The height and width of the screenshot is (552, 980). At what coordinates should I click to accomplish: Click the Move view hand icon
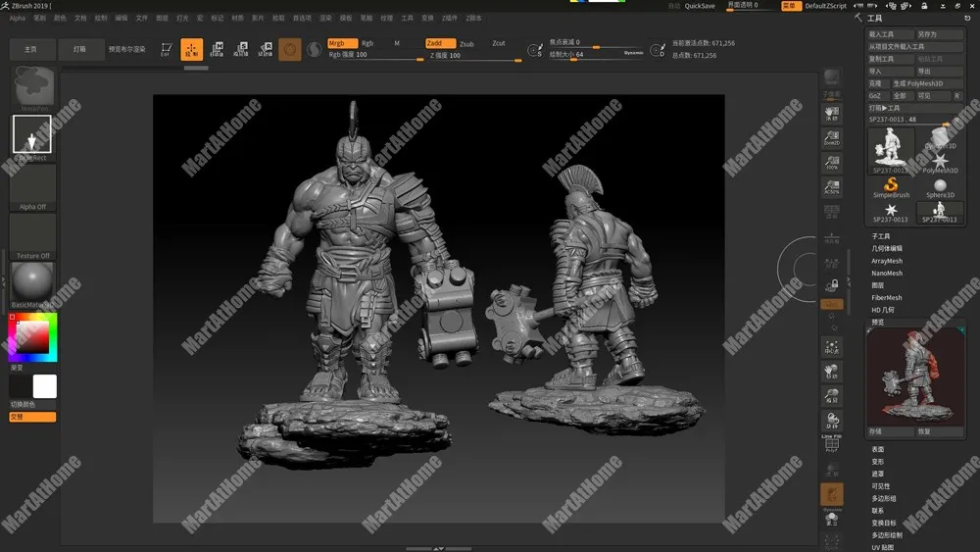pos(831,372)
